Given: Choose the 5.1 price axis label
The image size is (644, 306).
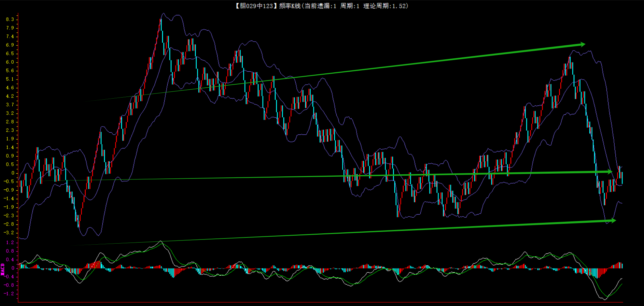Looking at the screenshot, I should click(x=10, y=79).
